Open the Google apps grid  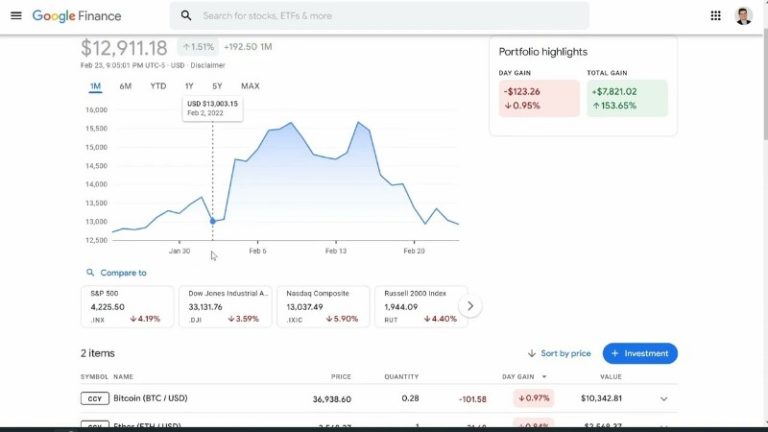coord(716,16)
